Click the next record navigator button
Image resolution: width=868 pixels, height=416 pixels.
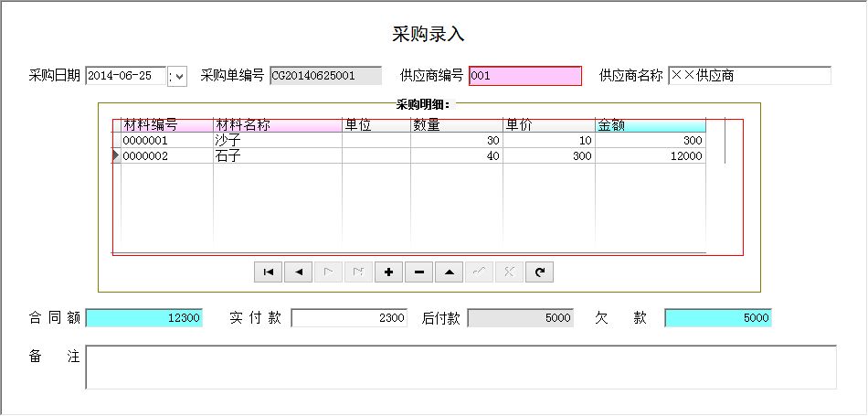coord(329,272)
